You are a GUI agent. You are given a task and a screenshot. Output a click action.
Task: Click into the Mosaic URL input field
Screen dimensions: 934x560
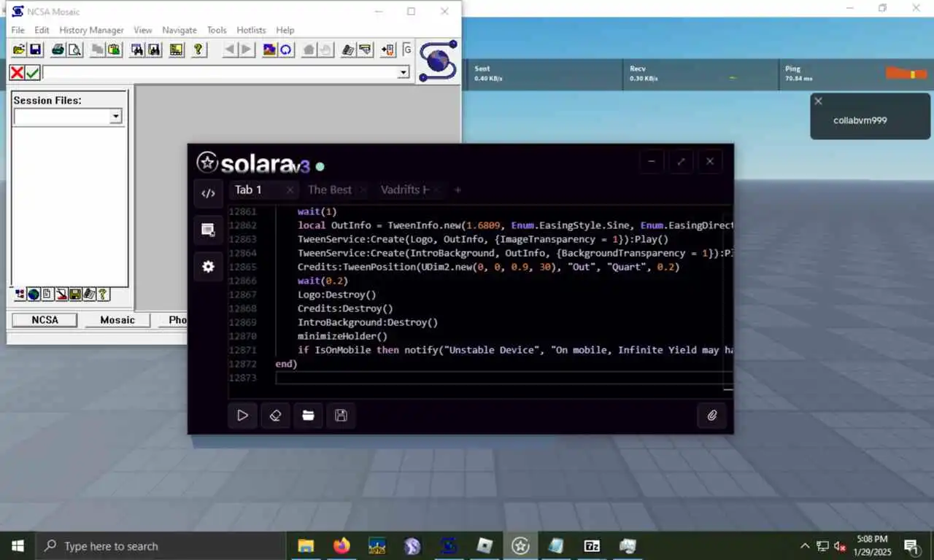coord(220,72)
